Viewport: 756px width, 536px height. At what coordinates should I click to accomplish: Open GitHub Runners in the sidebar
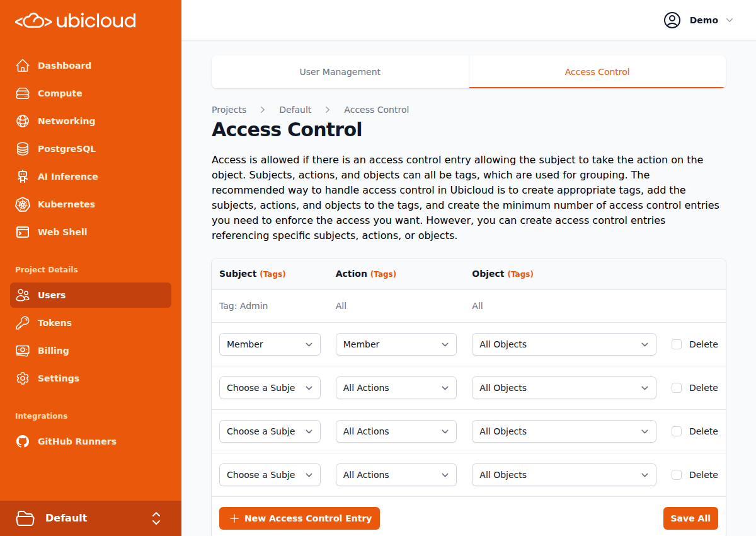pos(91,441)
